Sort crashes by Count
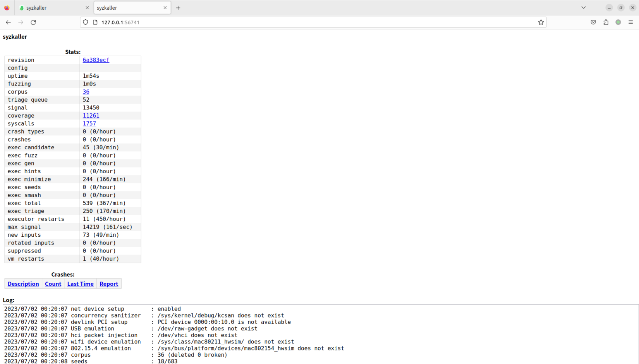Screen dimensions: 639x364 [x=53, y=284]
